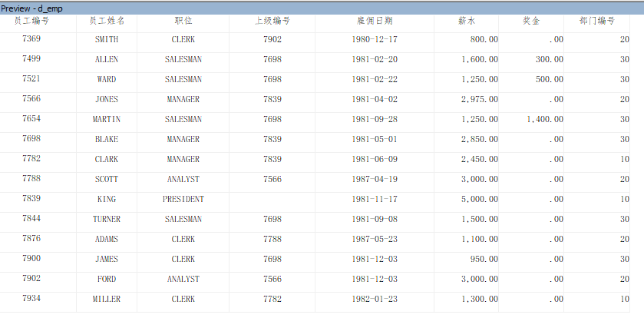This screenshot has width=644, height=318.
Task: Click employee number 7934 cell
Action: click(31, 298)
